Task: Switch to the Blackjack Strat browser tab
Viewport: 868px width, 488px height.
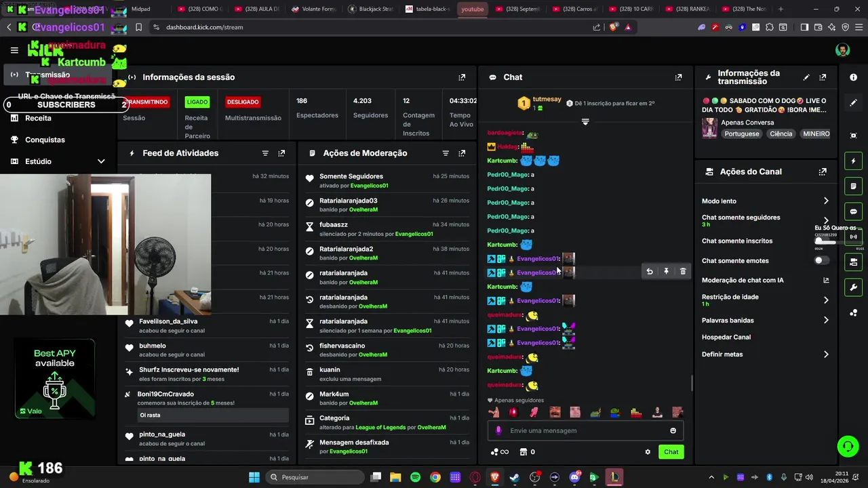Action: pyautogui.click(x=371, y=9)
